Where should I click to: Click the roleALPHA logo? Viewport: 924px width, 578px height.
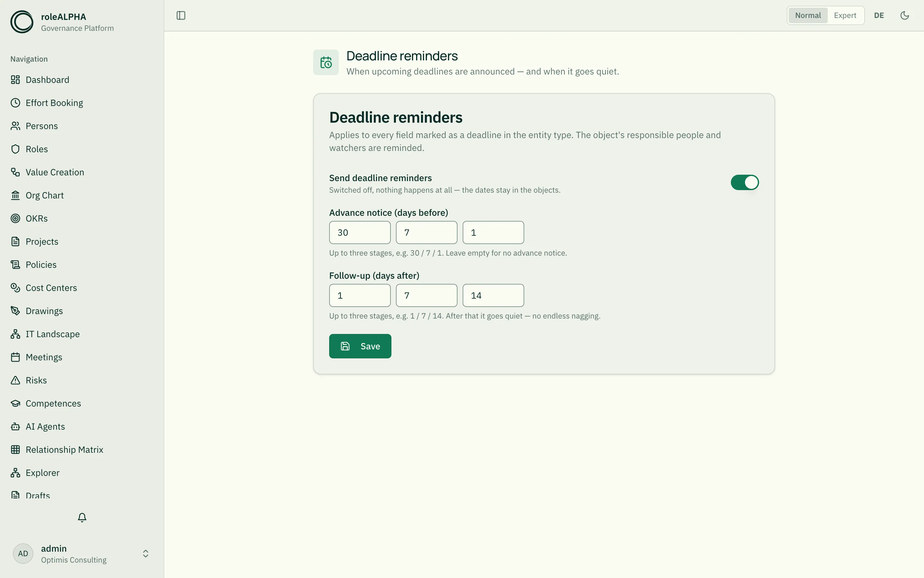click(x=22, y=22)
